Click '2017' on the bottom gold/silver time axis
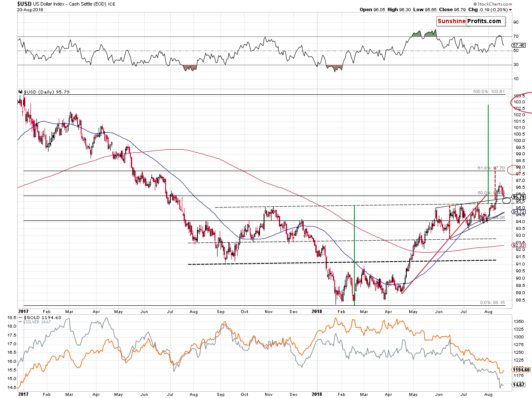The image size is (532, 398). tap(23, 394)
